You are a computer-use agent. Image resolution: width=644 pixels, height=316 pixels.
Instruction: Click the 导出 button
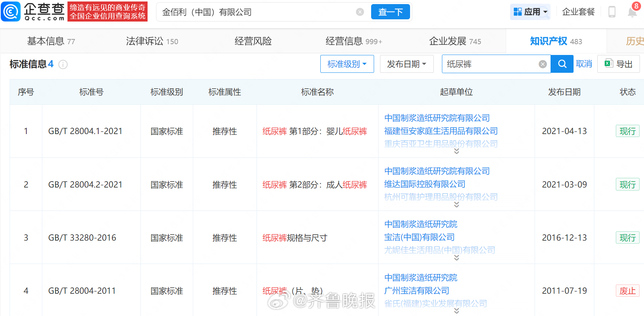[618, 64]
